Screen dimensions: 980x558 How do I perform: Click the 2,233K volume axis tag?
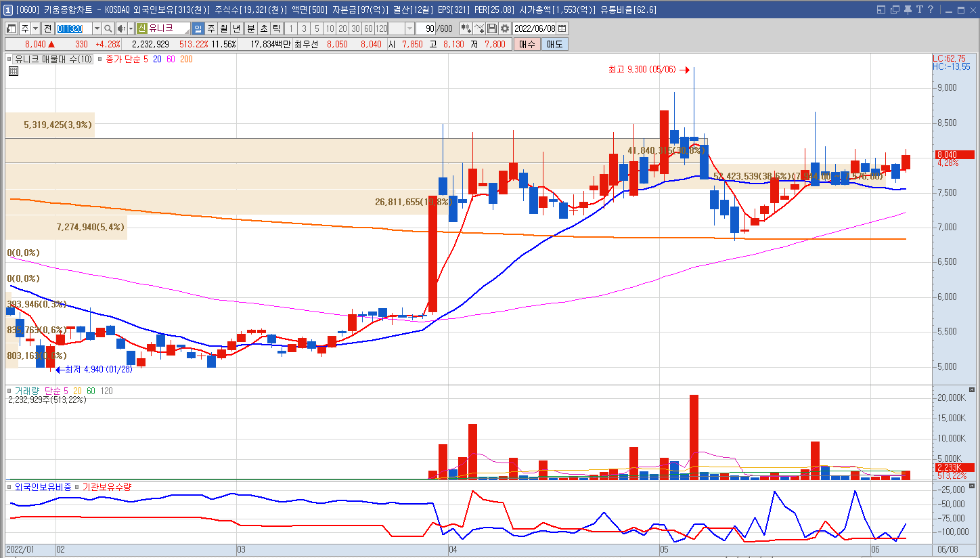point(954,467)
